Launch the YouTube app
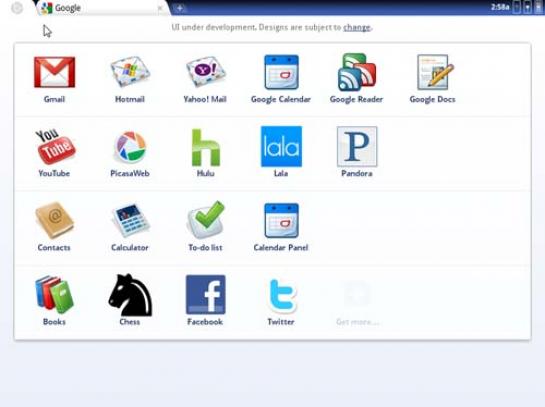The width and height of the screenshot is (545, 407). pyautogui.click(x=55, y=147)
